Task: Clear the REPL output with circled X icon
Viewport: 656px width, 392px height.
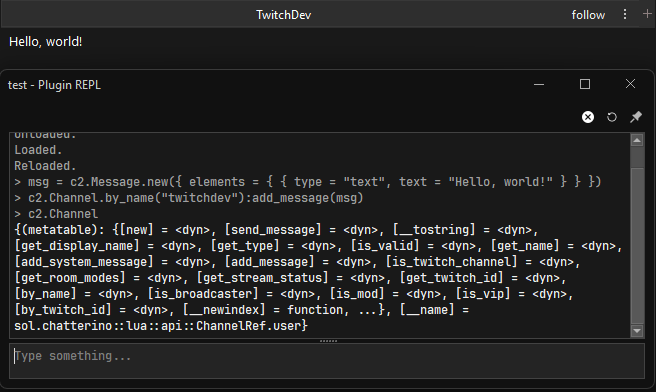Action: pyautogui.click(x=588, y=117)
